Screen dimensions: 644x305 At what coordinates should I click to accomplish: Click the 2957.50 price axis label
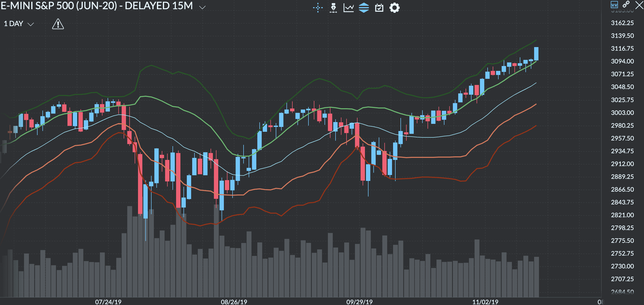tap(622, 138)
